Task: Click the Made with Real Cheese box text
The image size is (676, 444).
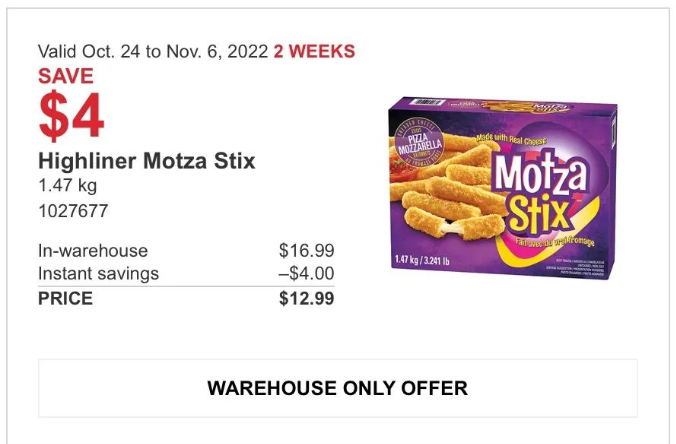Action: 512,139
